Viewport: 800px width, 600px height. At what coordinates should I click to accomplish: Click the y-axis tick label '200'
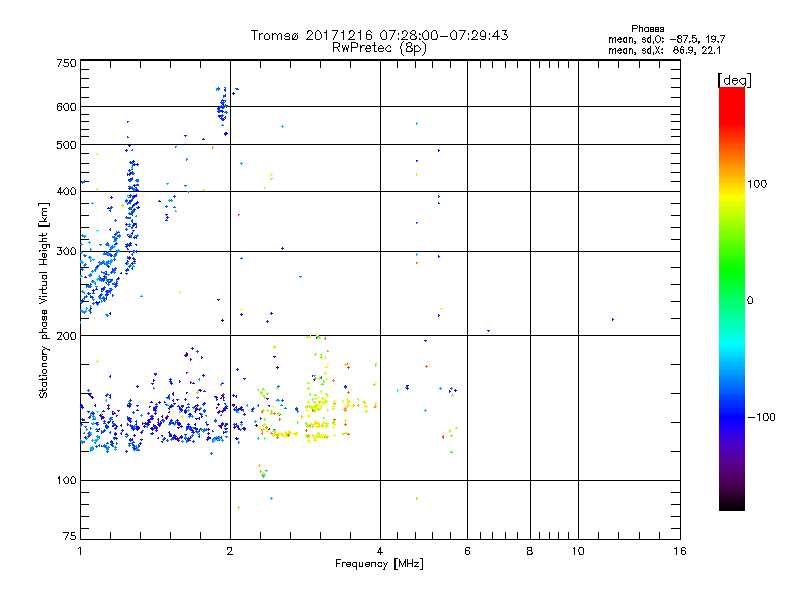click(66, 336)
